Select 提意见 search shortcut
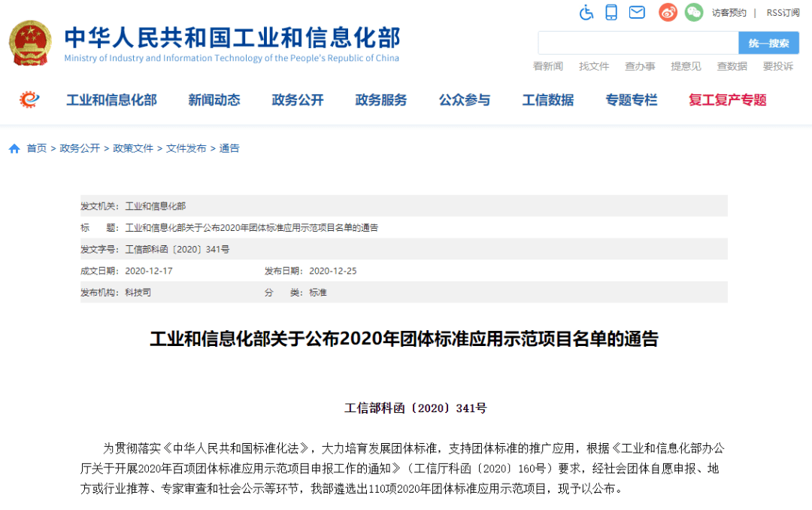Image resolution: width=812 pixels, height=510 pixels. tap(686, 66)
